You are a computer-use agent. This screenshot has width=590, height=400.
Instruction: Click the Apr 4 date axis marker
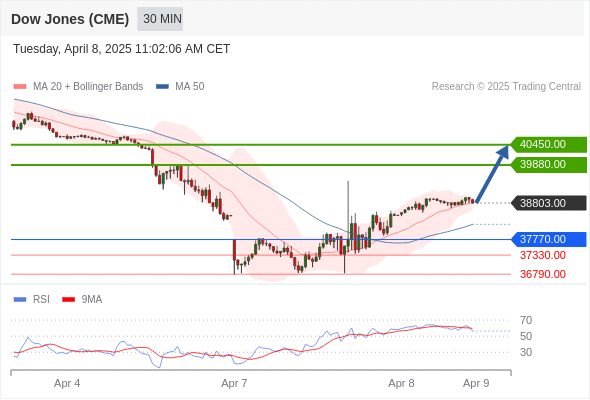point(67,383)
